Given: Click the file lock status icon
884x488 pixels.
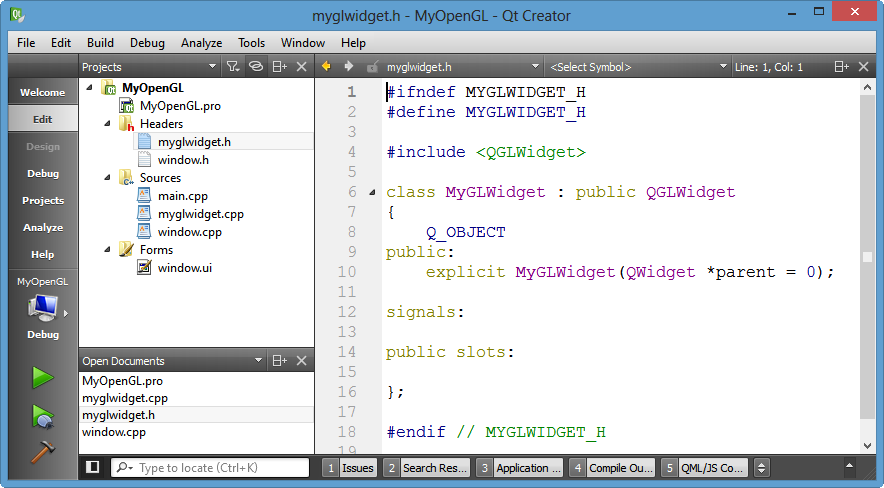Looking at the screenshot, I should click(x=372, y=67).
